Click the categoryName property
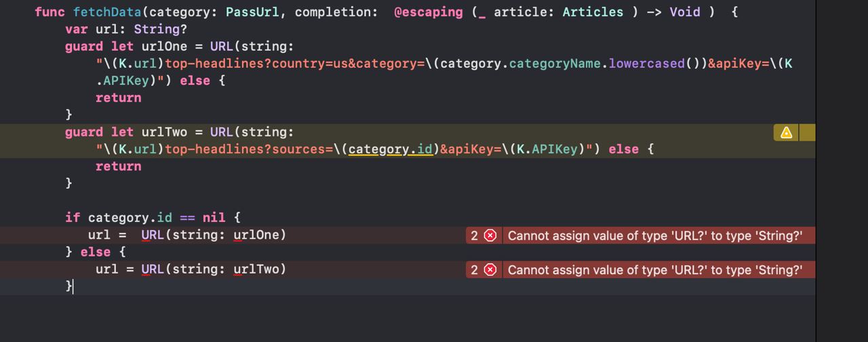The width and height of the screenshot is (868, 342). (x=555, y=64)
